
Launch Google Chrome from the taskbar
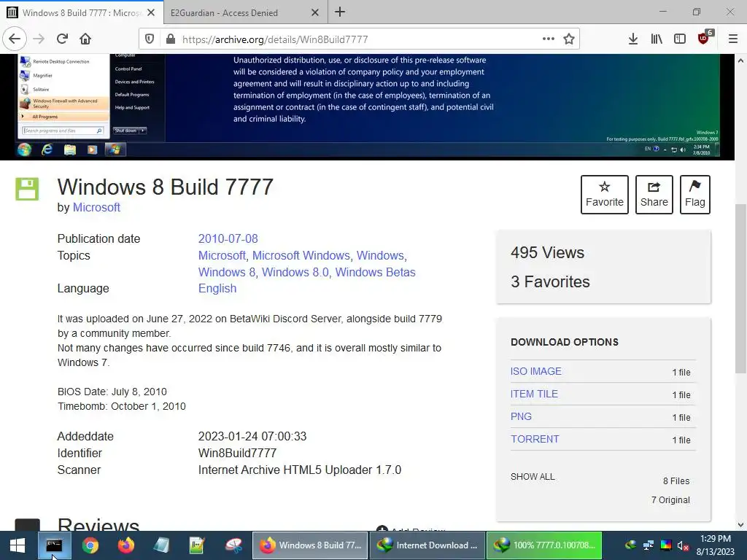[90, 545]
